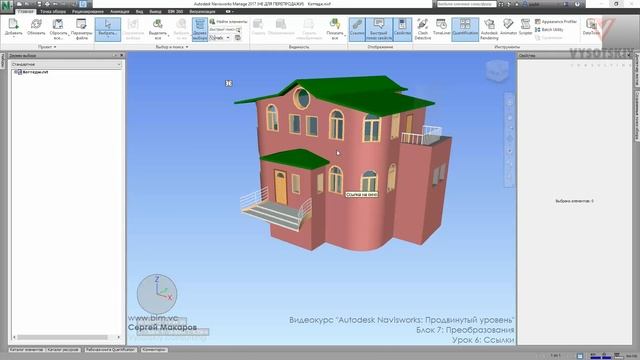This screenshot has width=640, height=360.
Task: Expand the Проект panel dropdown
Action: 47,47
